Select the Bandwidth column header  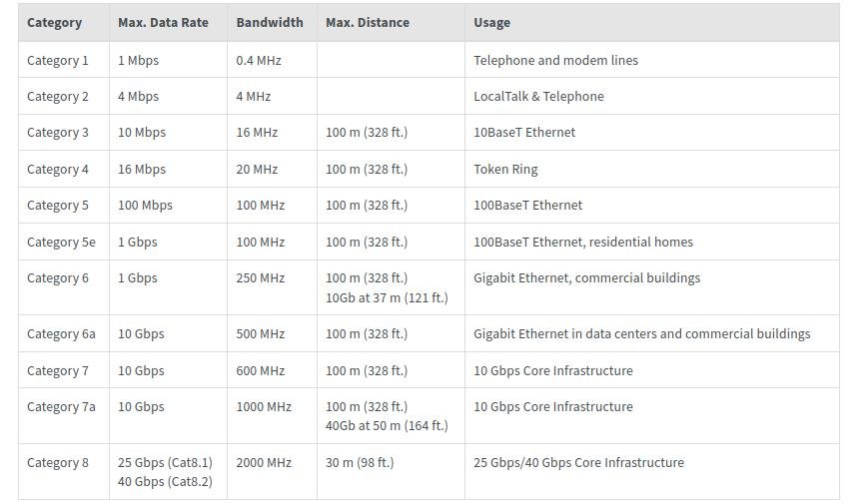(270, 23)
